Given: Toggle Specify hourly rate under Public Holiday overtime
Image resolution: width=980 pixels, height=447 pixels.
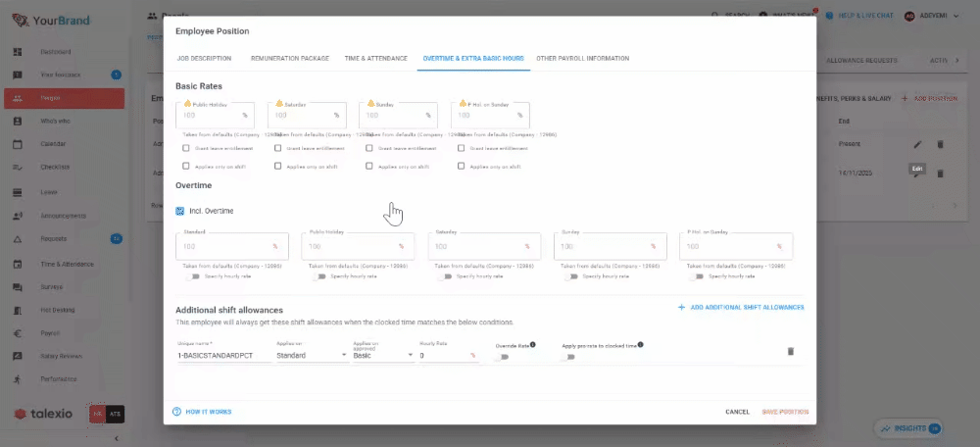Looking at the screenshot, I should click(319, 276).
